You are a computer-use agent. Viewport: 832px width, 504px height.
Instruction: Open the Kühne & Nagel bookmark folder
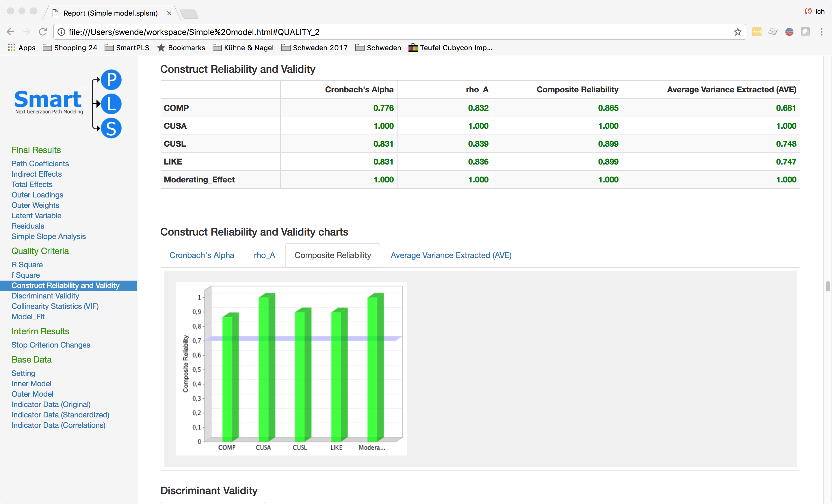[x=243, y=48]
